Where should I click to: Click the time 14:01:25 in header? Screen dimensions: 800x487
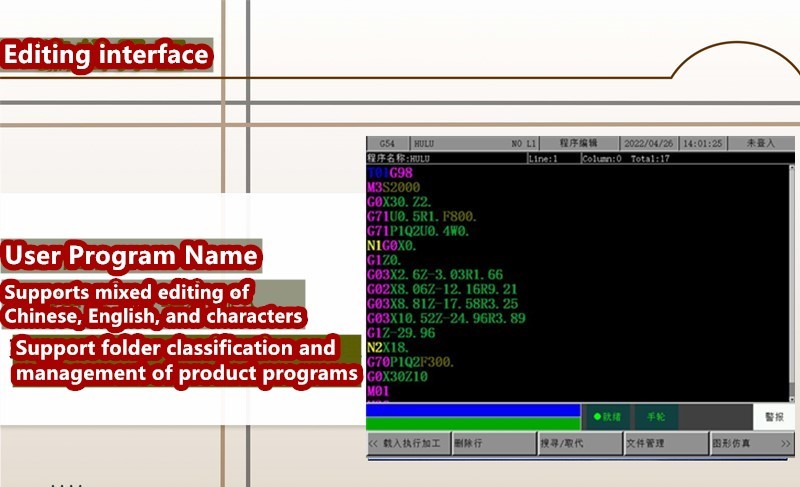[703, 143]
